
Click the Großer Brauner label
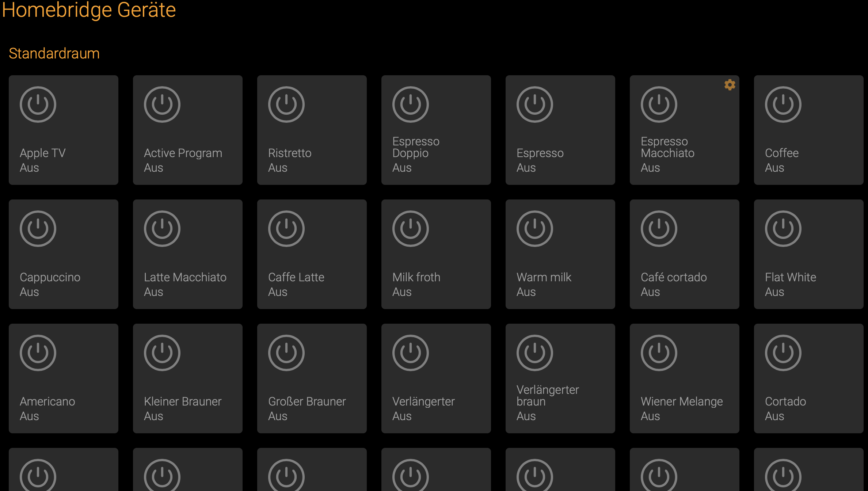point(307,401)
